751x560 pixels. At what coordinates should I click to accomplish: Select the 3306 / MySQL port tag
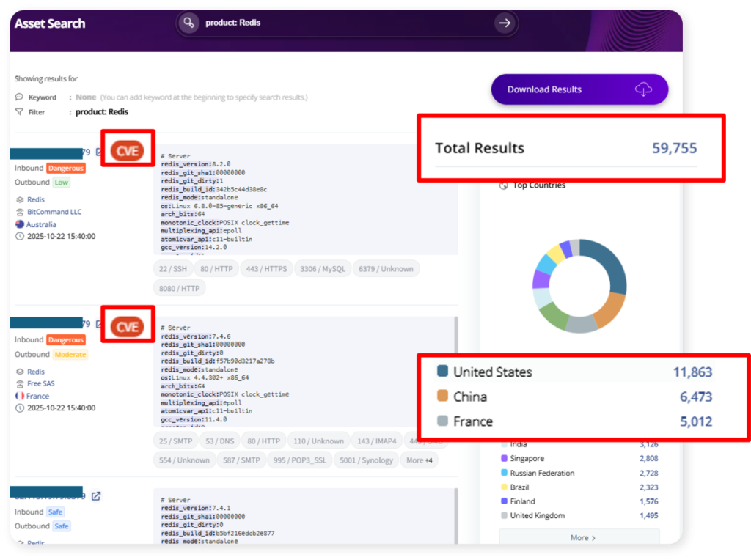tap(323, 269)
